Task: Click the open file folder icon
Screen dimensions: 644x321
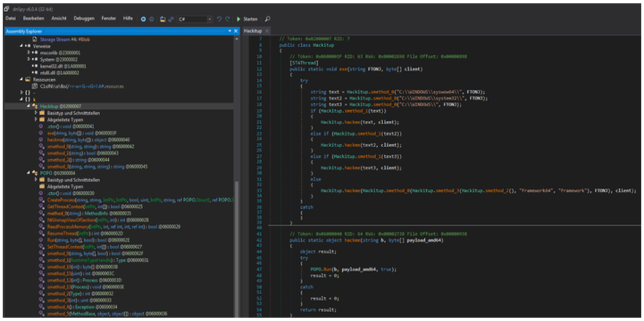Action: 163,19
